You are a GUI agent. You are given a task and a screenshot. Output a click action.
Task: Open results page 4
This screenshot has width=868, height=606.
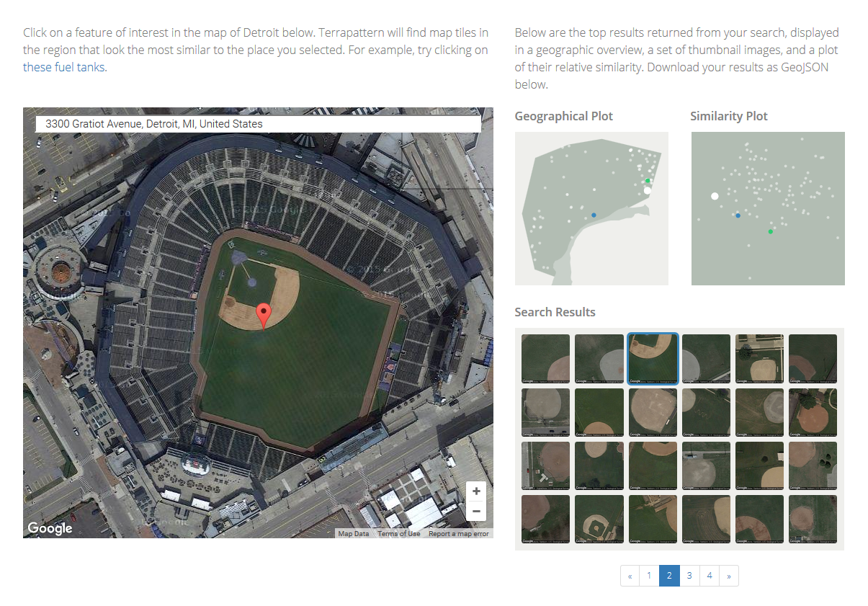pos(710,576)
